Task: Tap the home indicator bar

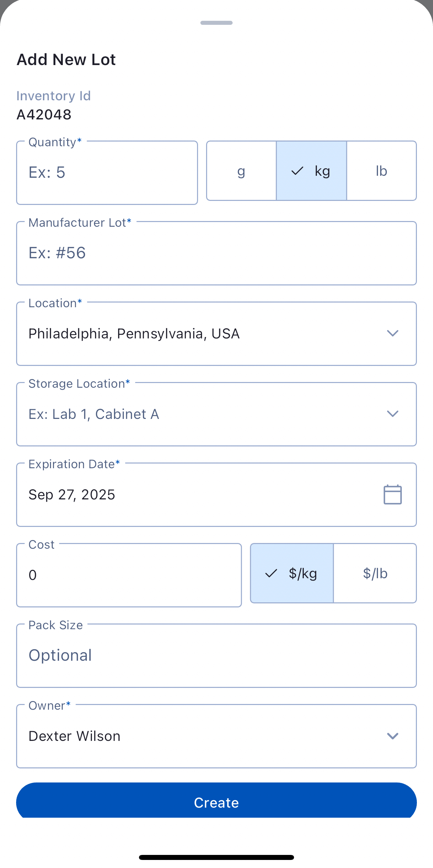Action: click(216, 857)
